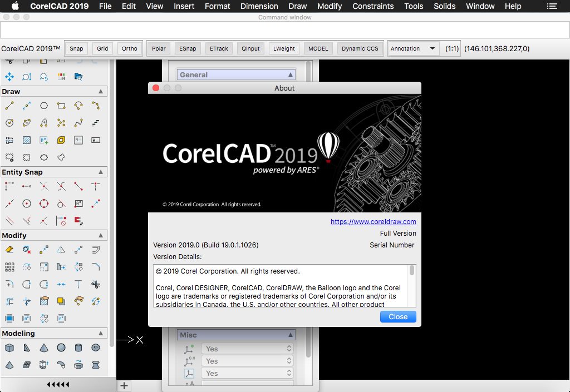The height and width of the screenshot is (392, 570).
Task: Select the Polygon tool
Action: (44, 106)
